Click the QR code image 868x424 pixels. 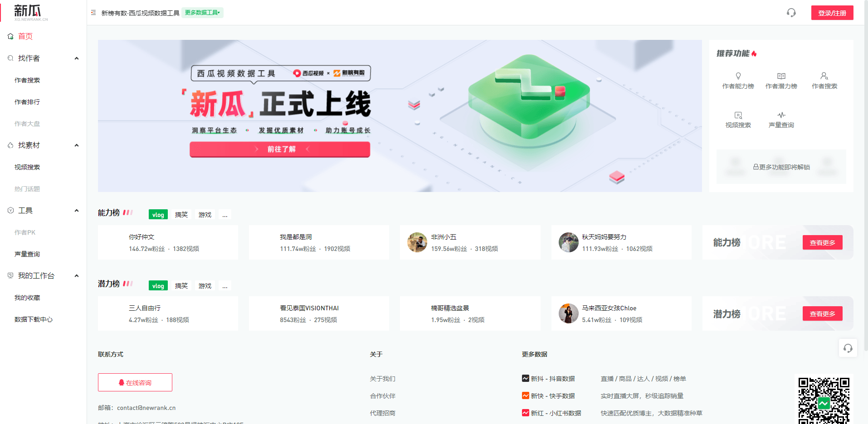[824, 400]
